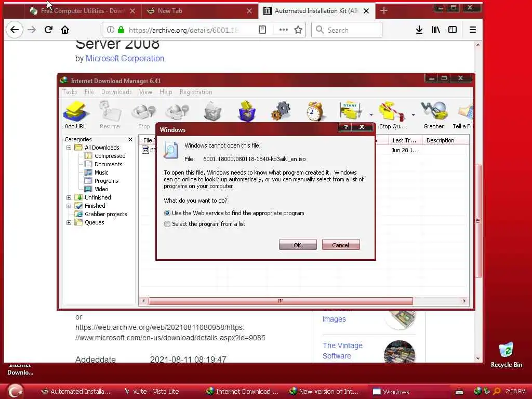The image size is (532, 399).
Task: Click the Images link on page
Action: coord(334,319)
